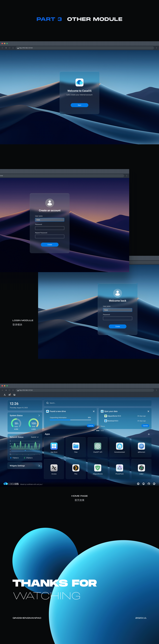Expand the System Status widget
The image size is (159, 644).
pyautogui.click(x=39, y=415)
